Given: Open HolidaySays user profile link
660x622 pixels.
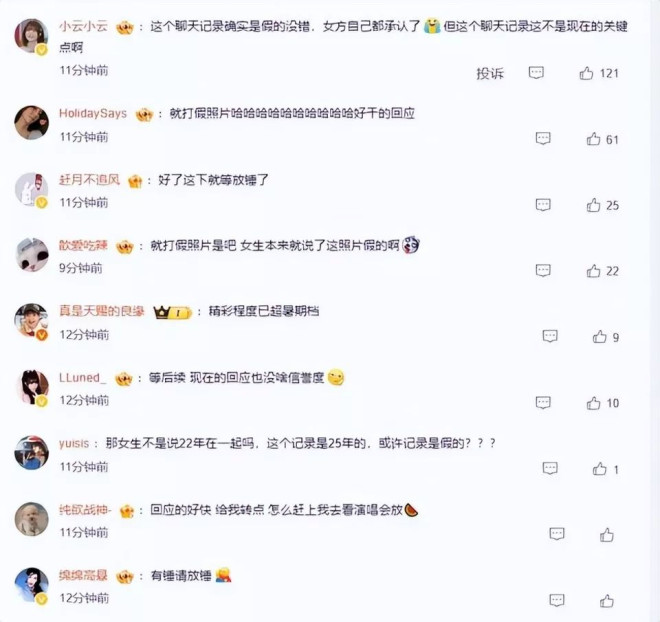Looking at the screenshot, I should pyautogui.click(x=93, y=113).
